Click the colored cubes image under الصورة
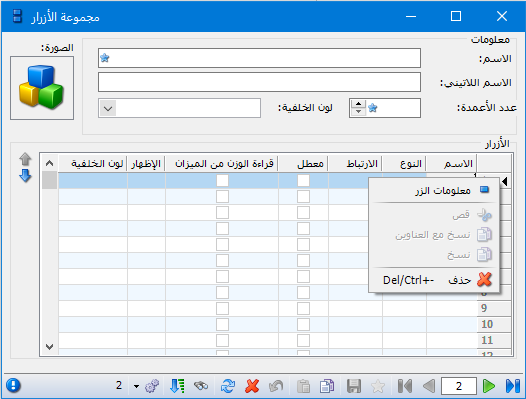This screenshot has width=526, height=399. coord(42,88)
